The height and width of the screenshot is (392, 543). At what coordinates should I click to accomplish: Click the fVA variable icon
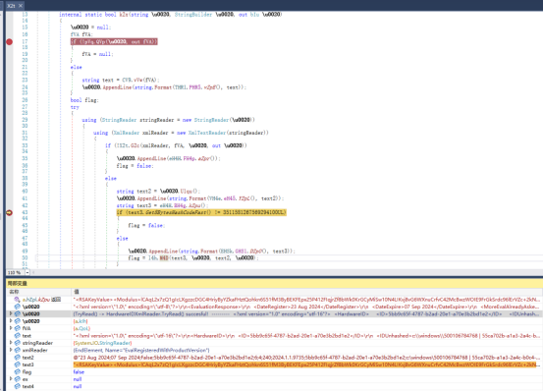point(17,328)
